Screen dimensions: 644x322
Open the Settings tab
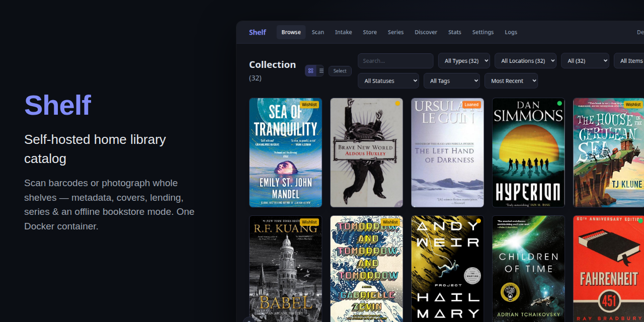click(x=483, y=32)
